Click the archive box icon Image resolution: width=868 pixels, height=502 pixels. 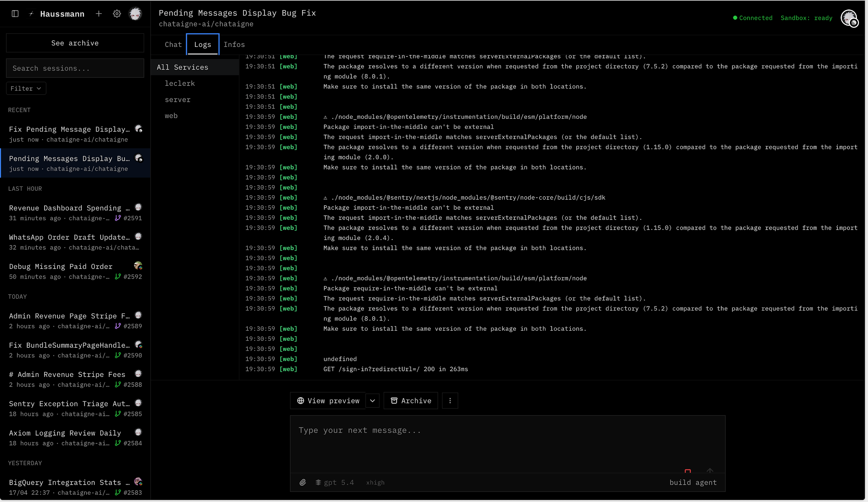[x=394, y=401]
